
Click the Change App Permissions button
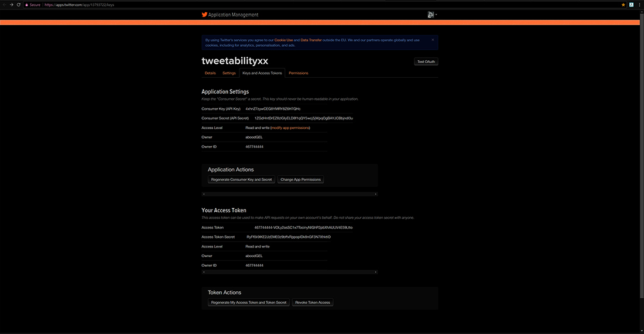coord(301,180)
